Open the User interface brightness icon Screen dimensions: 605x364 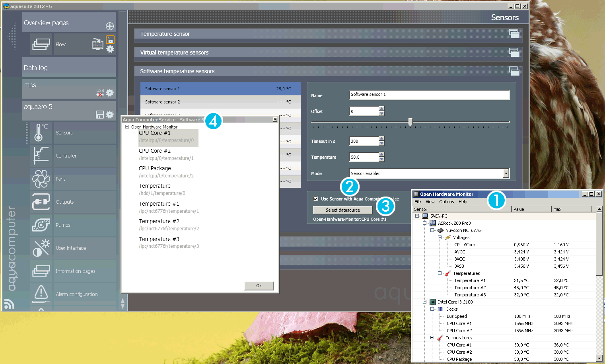(41, 248)
